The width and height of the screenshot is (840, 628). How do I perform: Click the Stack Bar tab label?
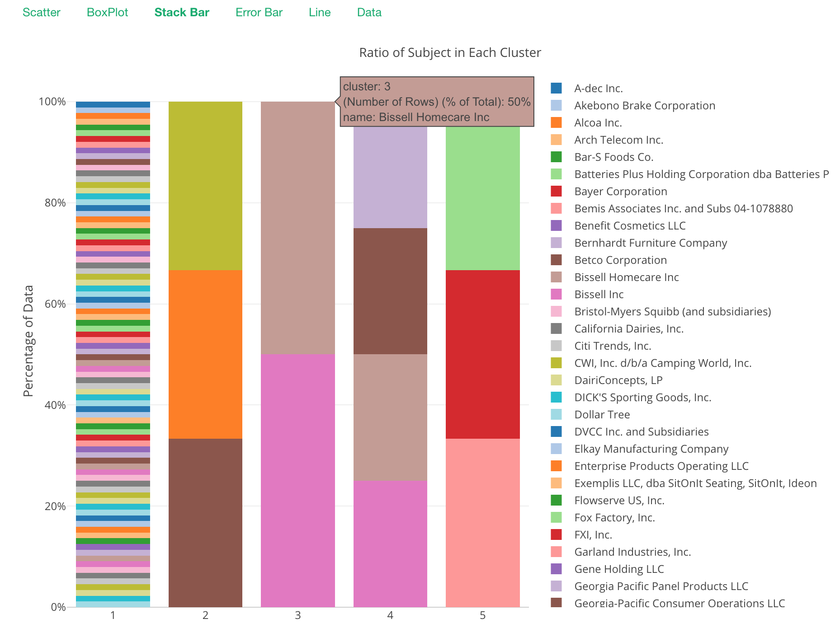[181, 12]
